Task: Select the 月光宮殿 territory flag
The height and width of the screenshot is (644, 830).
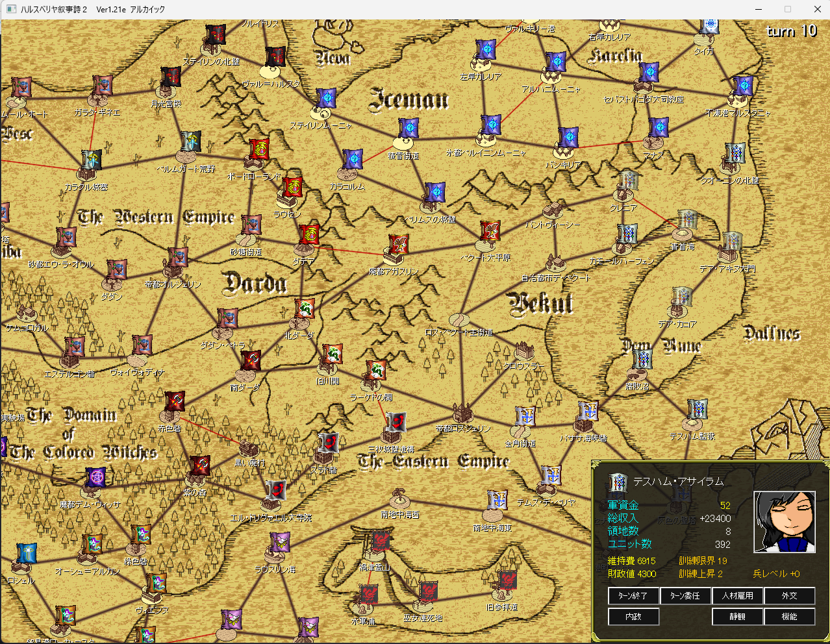Action: (x=171, y=77)
